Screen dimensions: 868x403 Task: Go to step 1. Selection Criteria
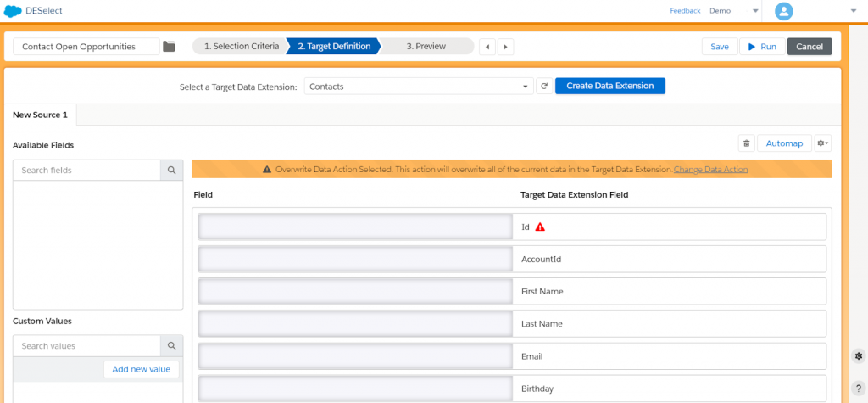click(242, 47)
